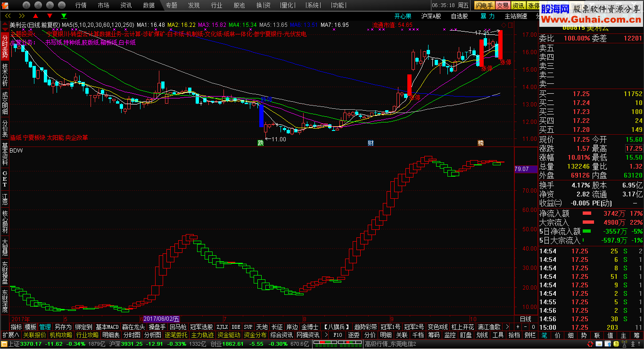Open the 主力轨迹 panel
Viewport: 644px width, 349px height.
click(202, 335)
